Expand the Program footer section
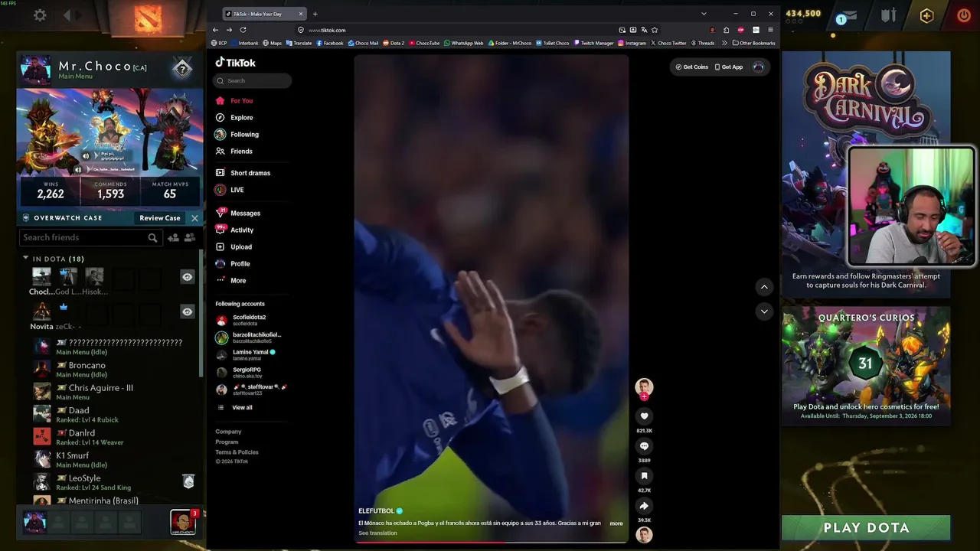Viewport: 980px width, 551px height. tap(227, 442)
